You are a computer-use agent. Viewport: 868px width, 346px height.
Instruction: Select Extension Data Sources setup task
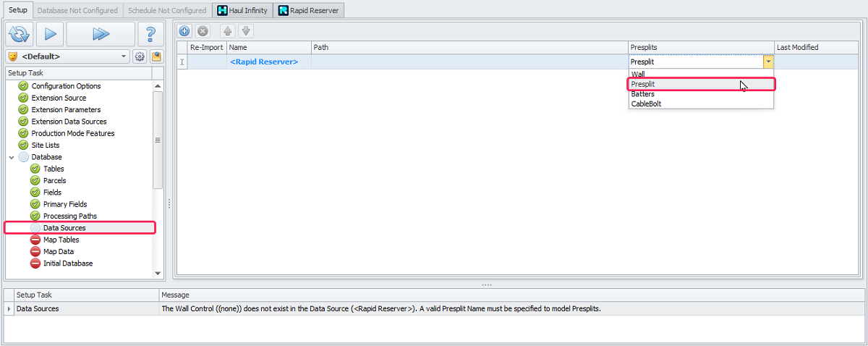coord(69,122)
